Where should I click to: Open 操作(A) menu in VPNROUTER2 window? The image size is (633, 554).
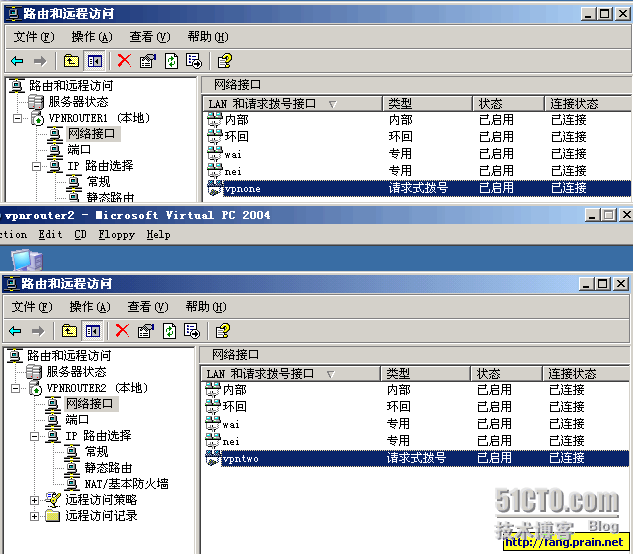(90, 307)
